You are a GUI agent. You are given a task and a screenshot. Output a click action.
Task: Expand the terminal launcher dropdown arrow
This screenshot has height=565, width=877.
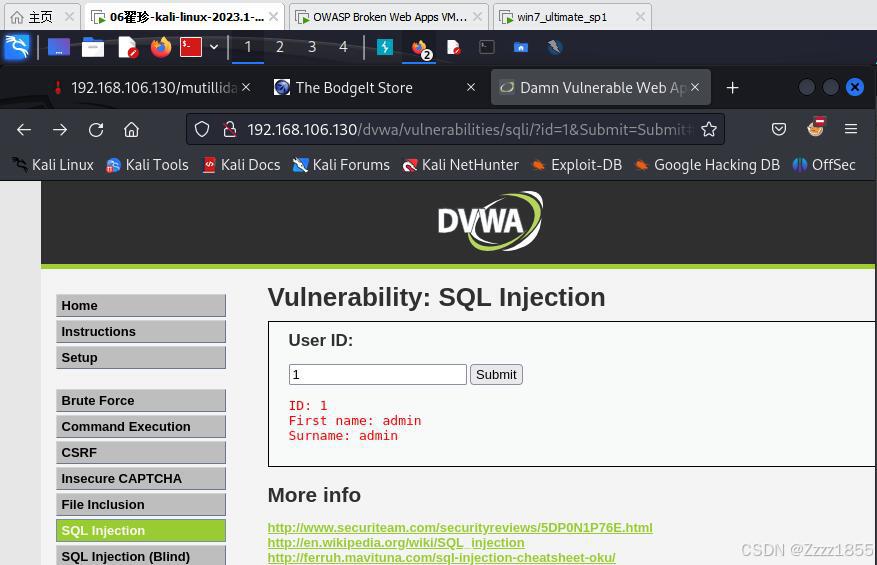point(214,47)
